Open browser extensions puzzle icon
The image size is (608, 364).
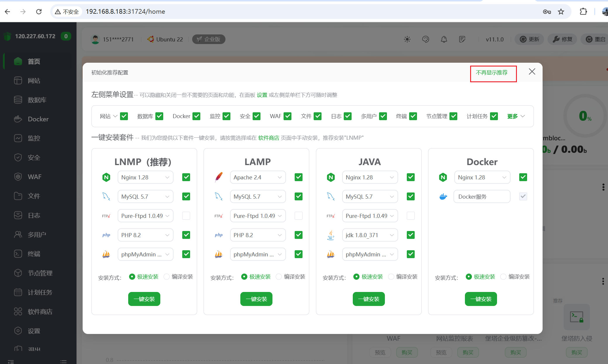pyautogui.click(x=583, y=12)
